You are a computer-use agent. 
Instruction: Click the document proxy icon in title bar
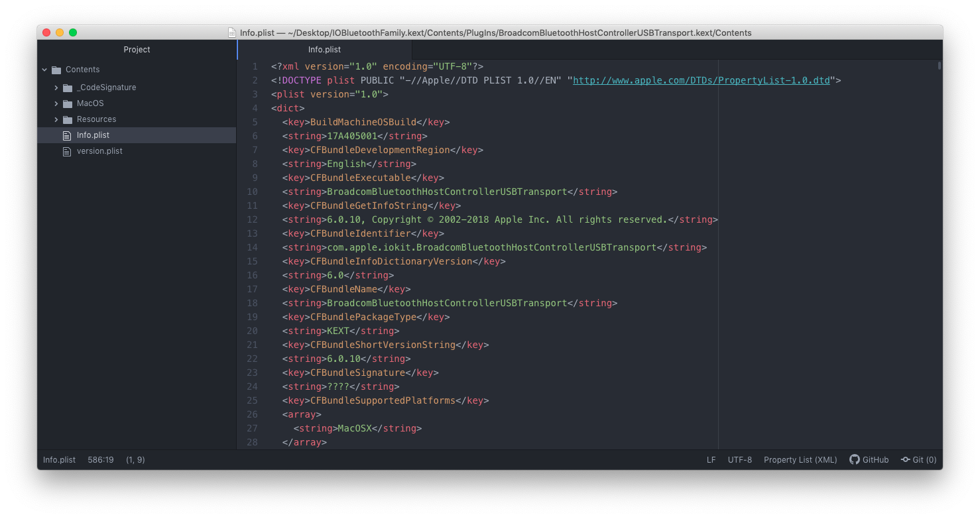(231, 32)
